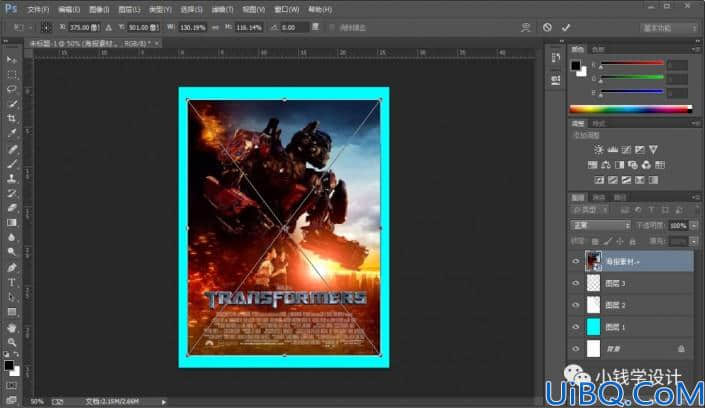Open the 编辑(E) menu
This screenshot has width=705, height=408.
(x=68, y=9)
